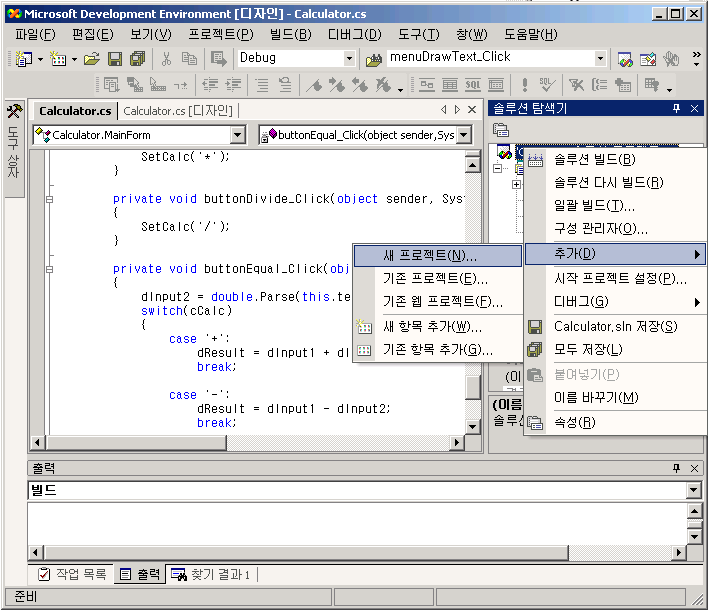Click the Run Query exclamation icon
The height and width of the screenshot is (610, 708).
[x=525, y=84]
